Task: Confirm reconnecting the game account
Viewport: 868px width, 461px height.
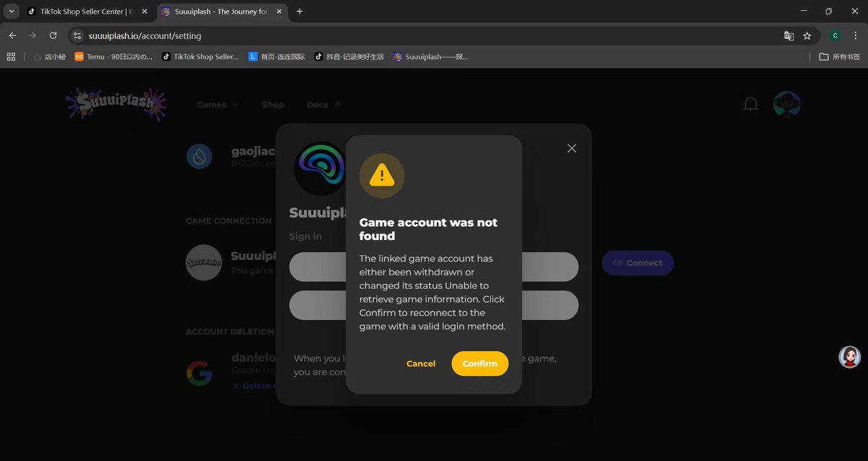Action: pos(480,363)
